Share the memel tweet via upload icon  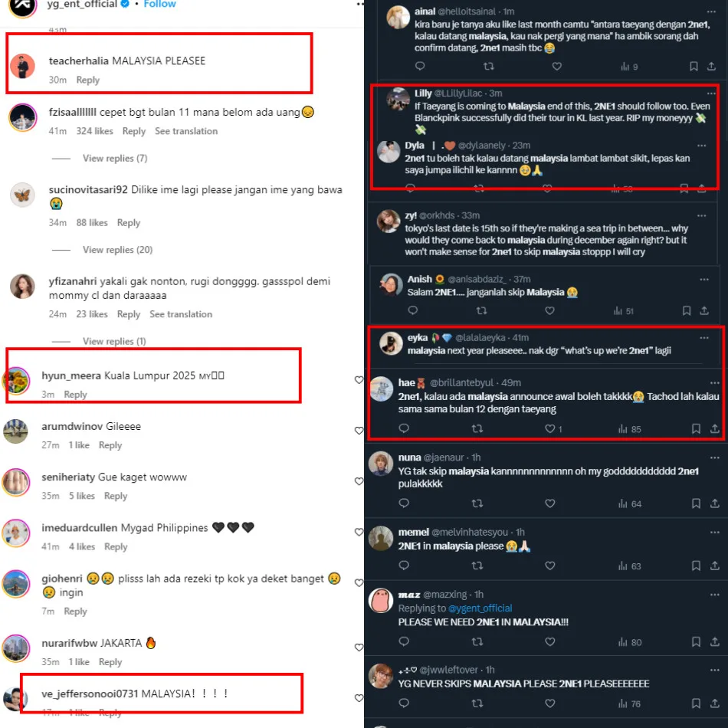click(714, 566)
